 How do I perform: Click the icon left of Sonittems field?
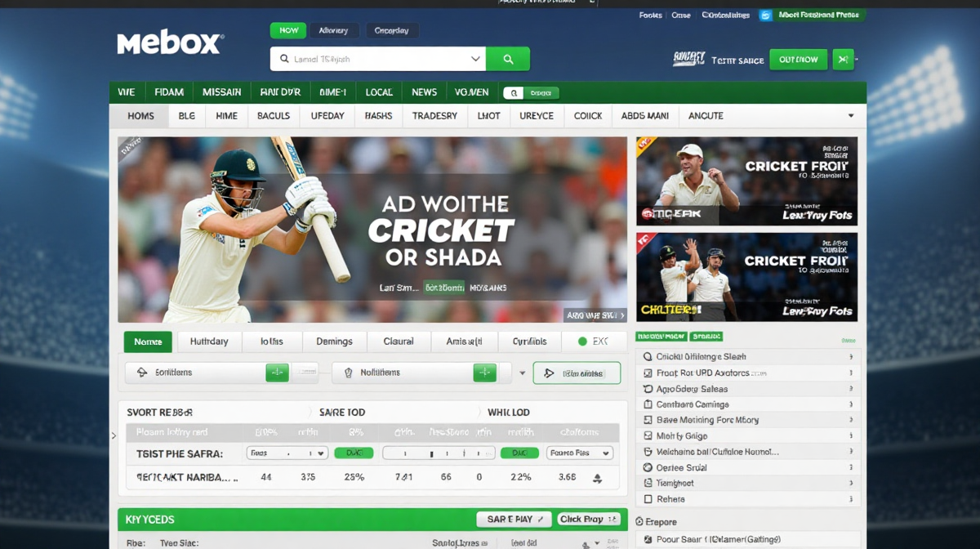point(141,373)
